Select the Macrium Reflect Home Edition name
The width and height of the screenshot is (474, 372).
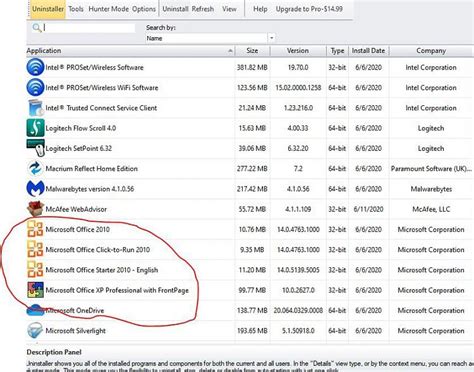tap(92, 169)
